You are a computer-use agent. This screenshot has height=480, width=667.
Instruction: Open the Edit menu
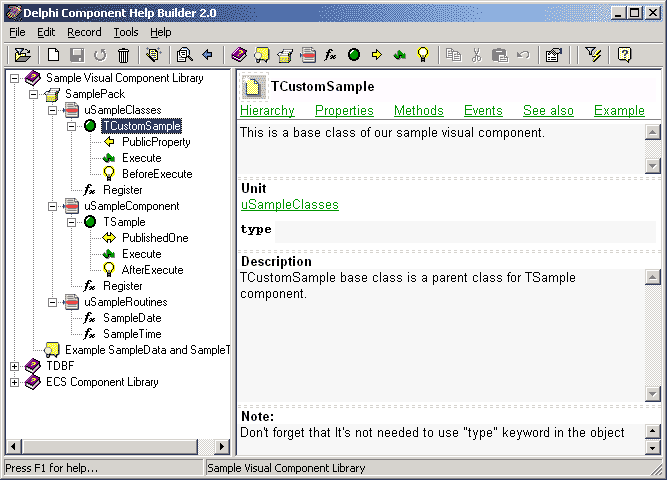(x=46, y=32)
